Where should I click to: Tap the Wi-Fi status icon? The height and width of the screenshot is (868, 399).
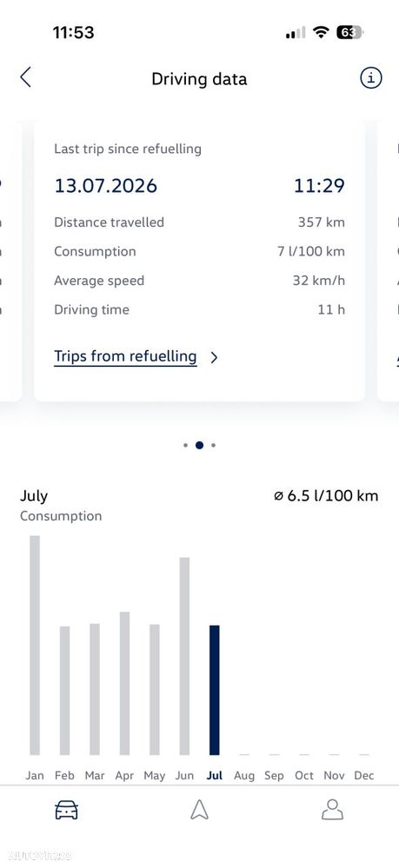point(321,33)
